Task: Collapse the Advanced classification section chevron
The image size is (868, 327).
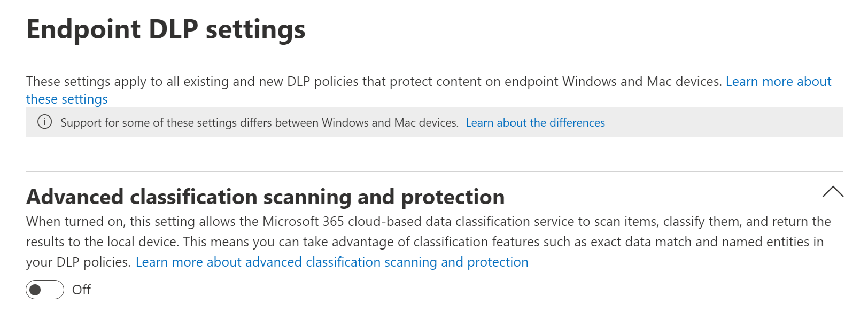Action: click(x=833, y=192)
